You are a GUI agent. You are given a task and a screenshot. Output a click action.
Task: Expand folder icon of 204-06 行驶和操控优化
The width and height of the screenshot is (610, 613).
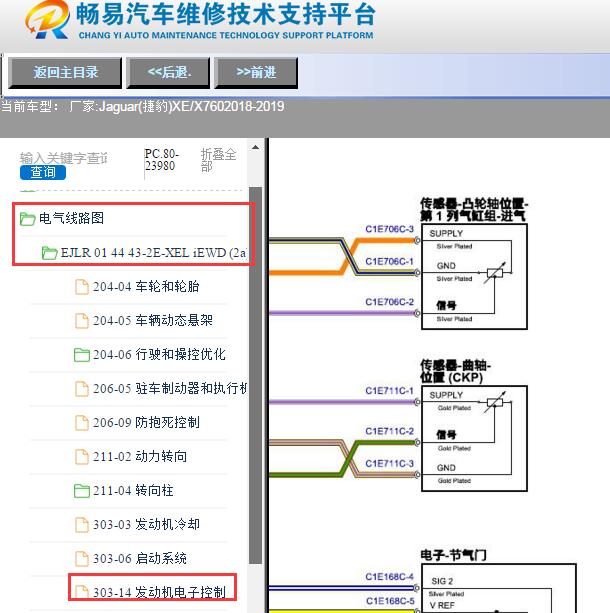tap(81, 355)
